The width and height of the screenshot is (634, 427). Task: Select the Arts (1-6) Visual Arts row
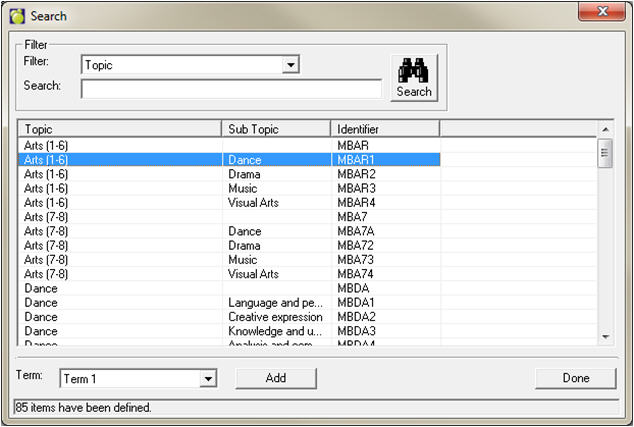click(x=230, y=202)
